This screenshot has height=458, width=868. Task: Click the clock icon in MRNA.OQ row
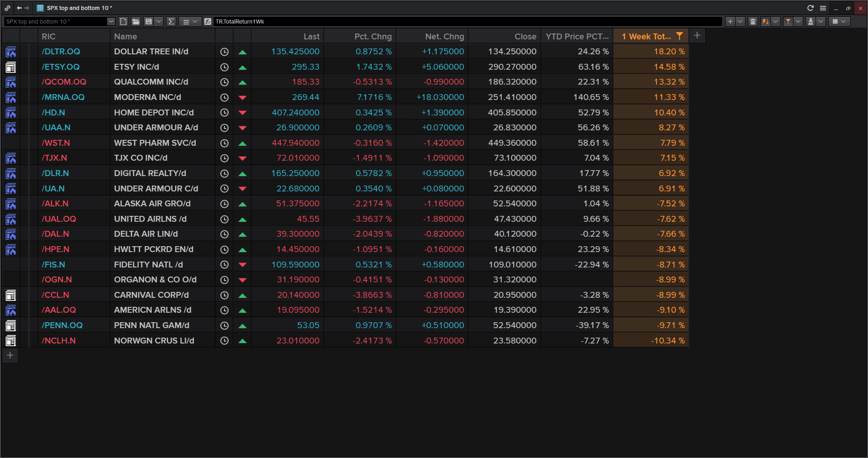click(224, 97)
